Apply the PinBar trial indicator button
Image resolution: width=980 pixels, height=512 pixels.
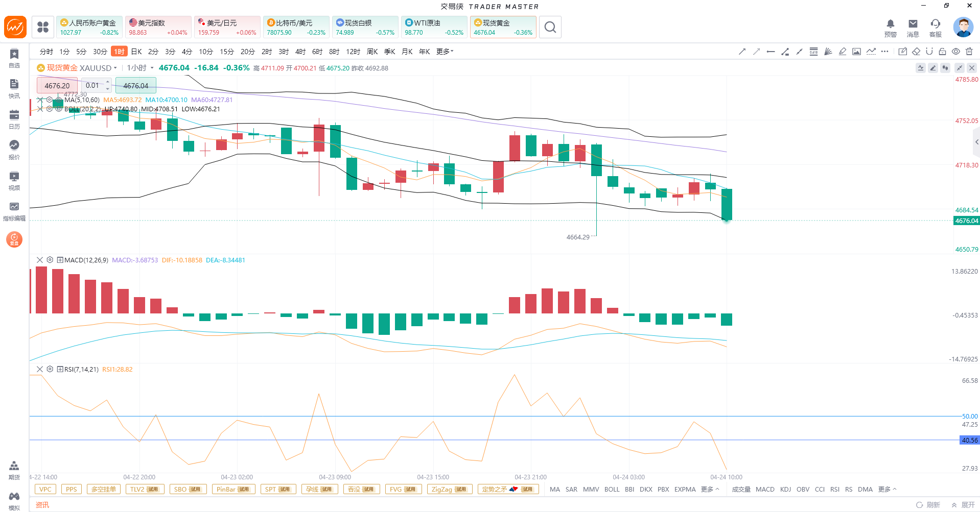[233, 490]
